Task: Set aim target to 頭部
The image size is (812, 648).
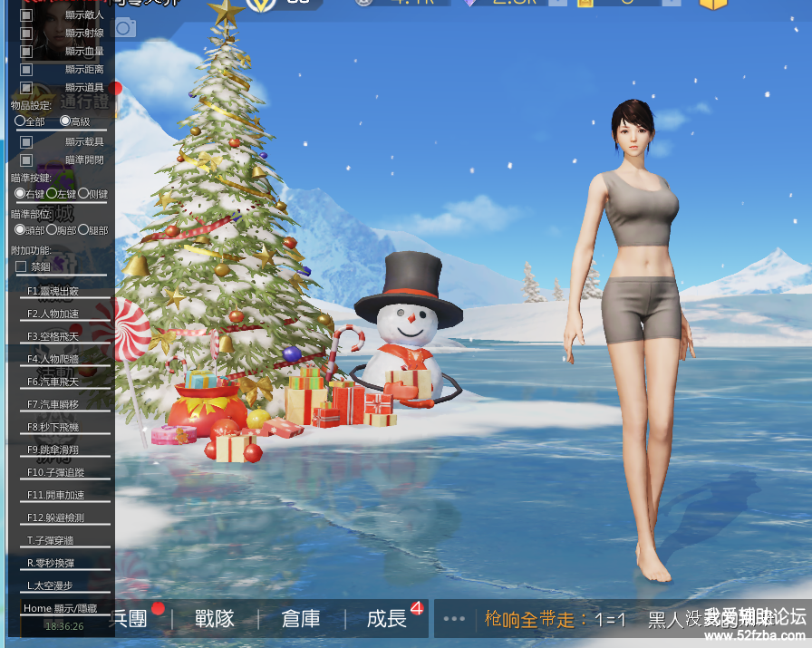Action: [20, 229]
